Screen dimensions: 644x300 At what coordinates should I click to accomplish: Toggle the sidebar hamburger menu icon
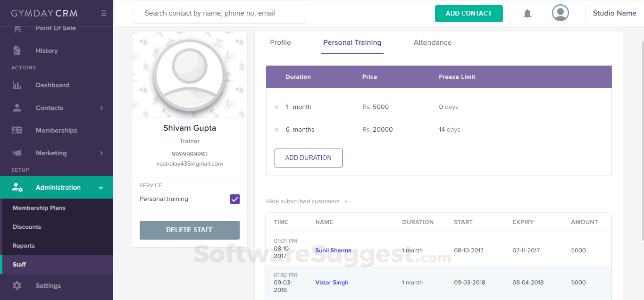point(104,13)
